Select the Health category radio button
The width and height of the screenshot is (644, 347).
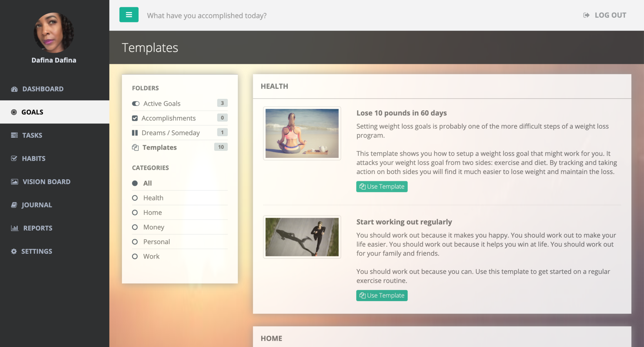click(x=135, y=198)
